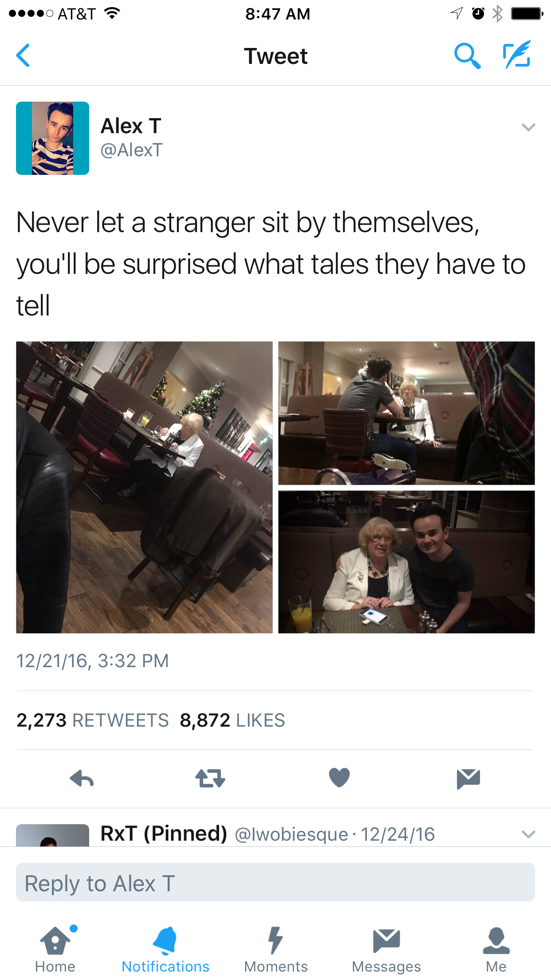Select the Me profile tab
This screenshot has height=980, width=551.
tap(496, 949)
